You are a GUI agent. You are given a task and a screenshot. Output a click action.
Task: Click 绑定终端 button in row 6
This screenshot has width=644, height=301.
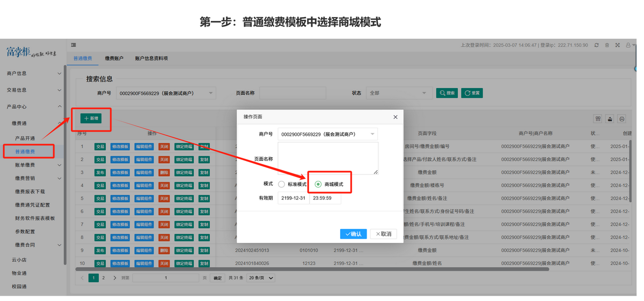coord(184,211)
